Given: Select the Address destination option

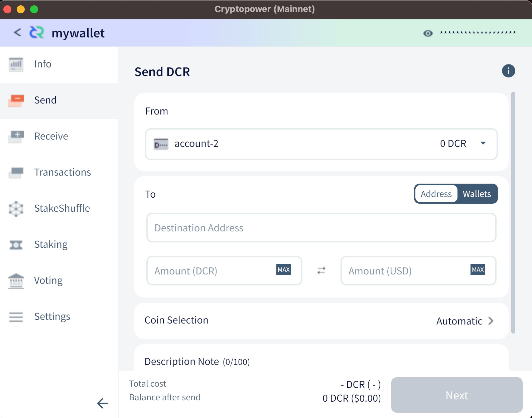Looking at the screenshot, I should [x=436, y=194].
